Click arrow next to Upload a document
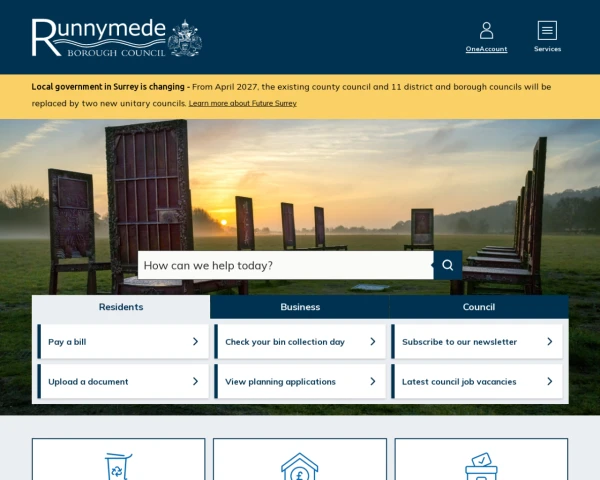 coord(195,382)
